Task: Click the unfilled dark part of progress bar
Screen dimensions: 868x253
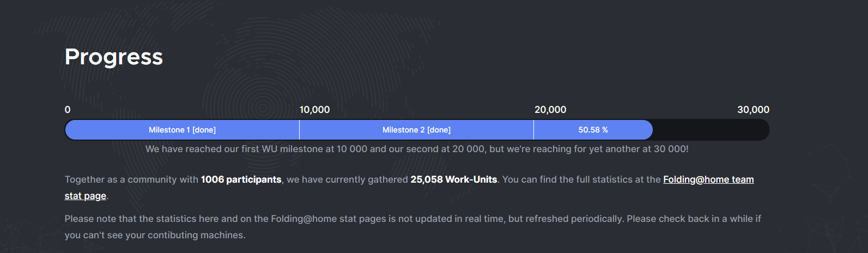Action: tap(711, 130)
